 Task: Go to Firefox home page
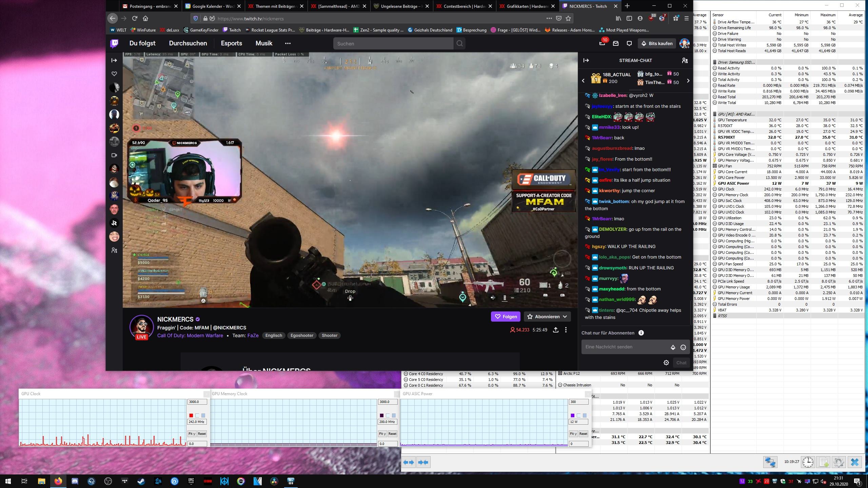[x=145, y=18]
